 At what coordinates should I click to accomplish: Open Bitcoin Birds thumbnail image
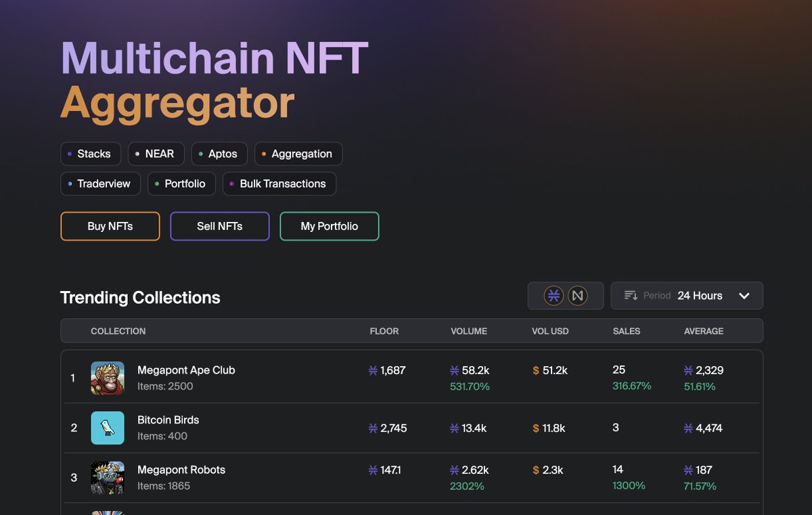108,428
